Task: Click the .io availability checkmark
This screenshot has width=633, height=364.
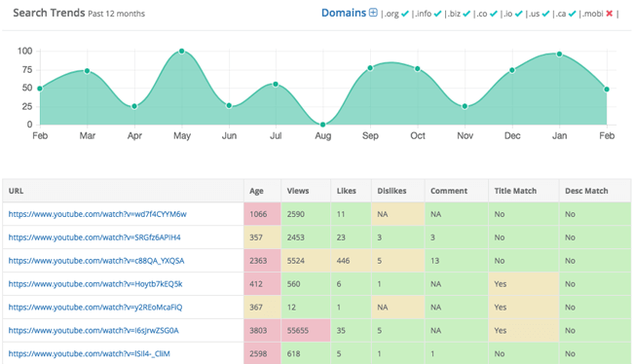Action: point(519,14)
